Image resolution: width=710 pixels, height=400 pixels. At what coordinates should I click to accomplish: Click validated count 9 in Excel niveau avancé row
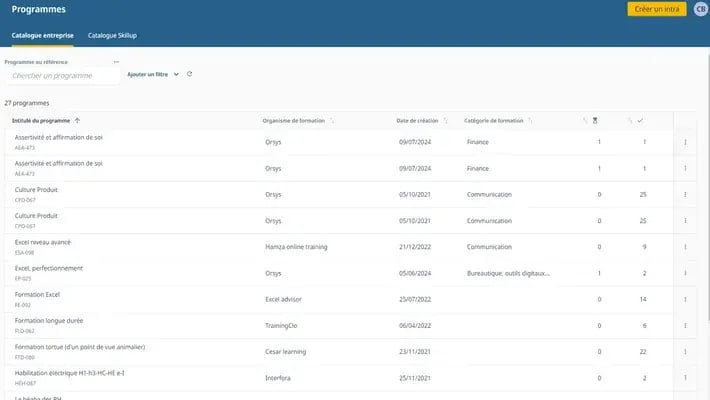pos(644,247)
